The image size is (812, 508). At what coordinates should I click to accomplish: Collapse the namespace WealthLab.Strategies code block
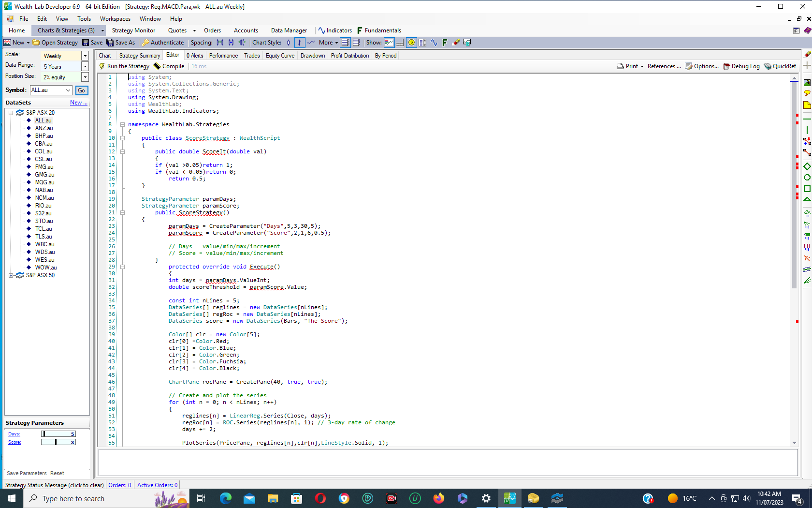click(122, 124)
